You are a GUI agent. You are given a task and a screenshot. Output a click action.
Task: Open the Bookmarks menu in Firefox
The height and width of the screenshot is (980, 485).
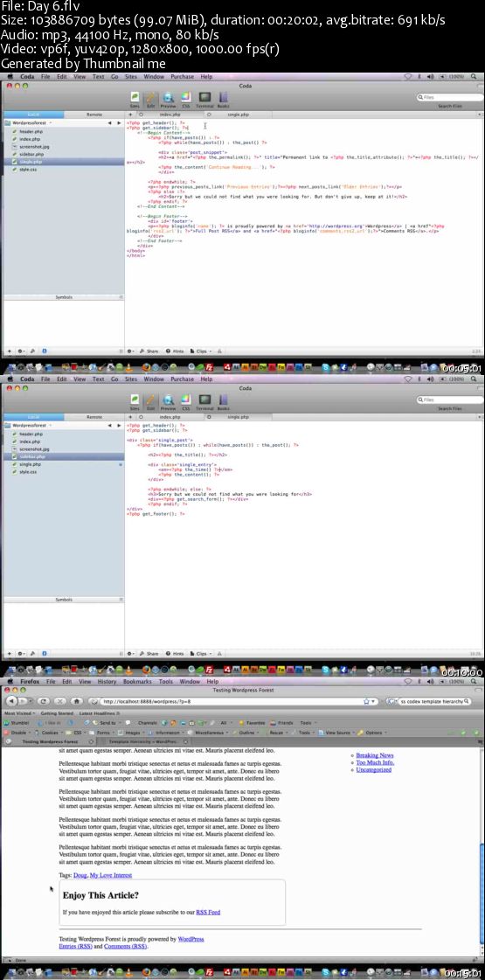137,682
